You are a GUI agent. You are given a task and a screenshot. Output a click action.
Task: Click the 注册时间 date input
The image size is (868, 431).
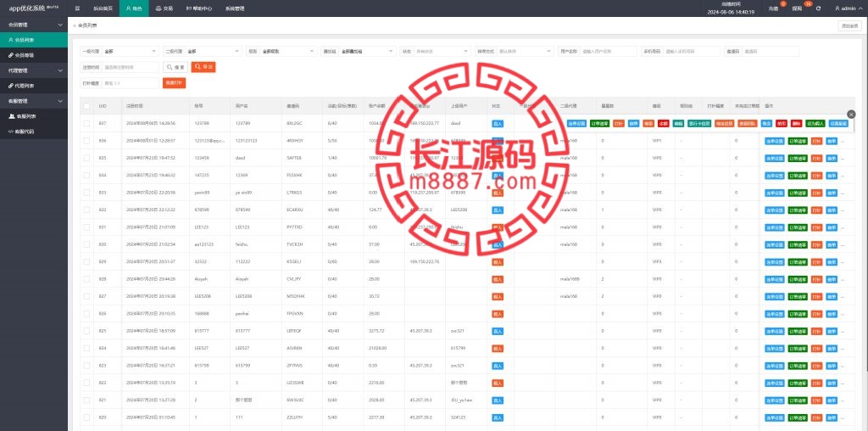click(130, 67)
